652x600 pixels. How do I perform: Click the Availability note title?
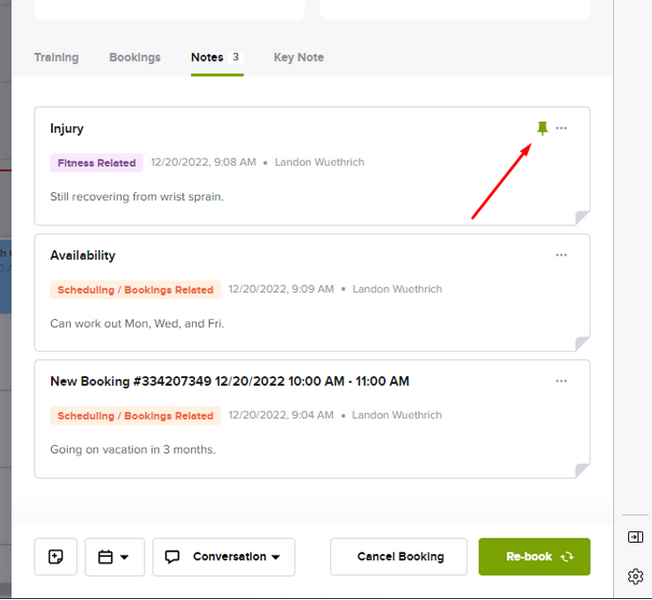click(83, 255)
